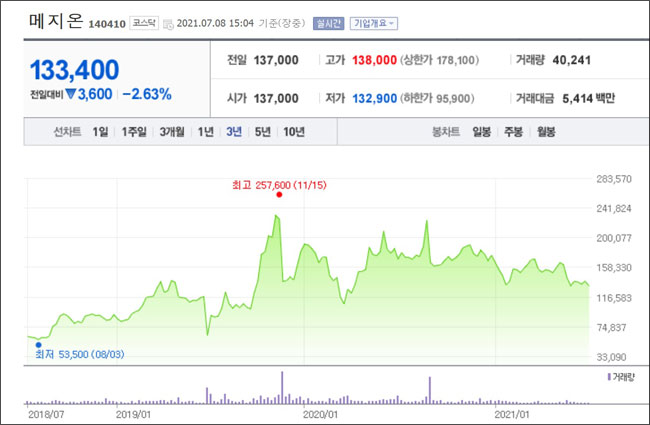
Task: Toggle the 실시간 real-time button
Action: pyautogui.click(x=326, y=22)
